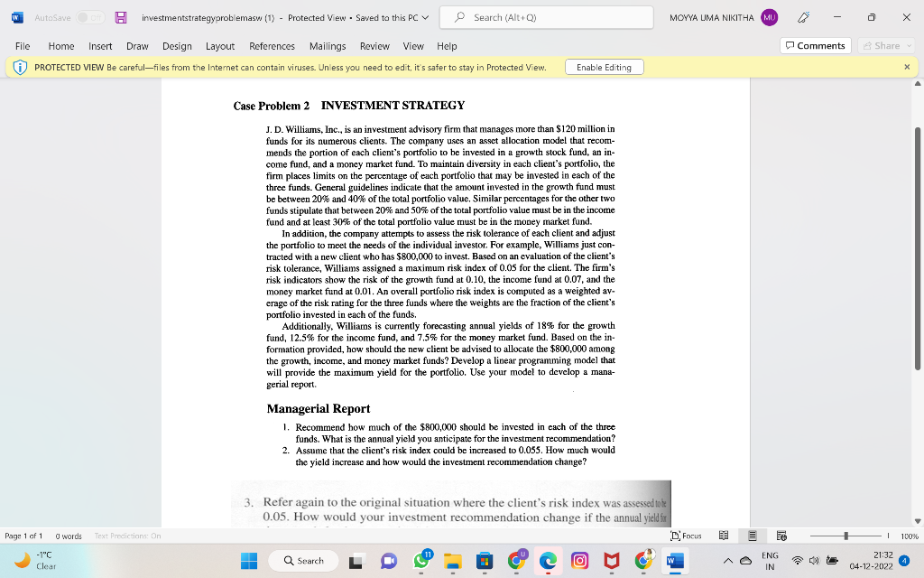
Task: Open the weather widget on taskbar
Action: click(x=34, y=560)
